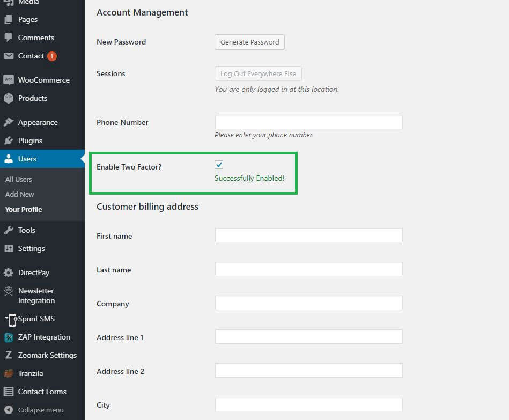This screenshot has width=509, height=420.
Task: Click the Tranzila icon
Action: [9, 373]
